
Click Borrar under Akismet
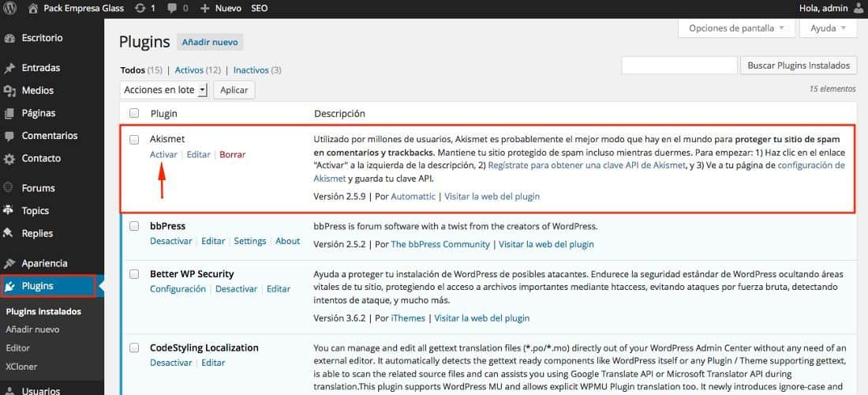tap(233, 155)
